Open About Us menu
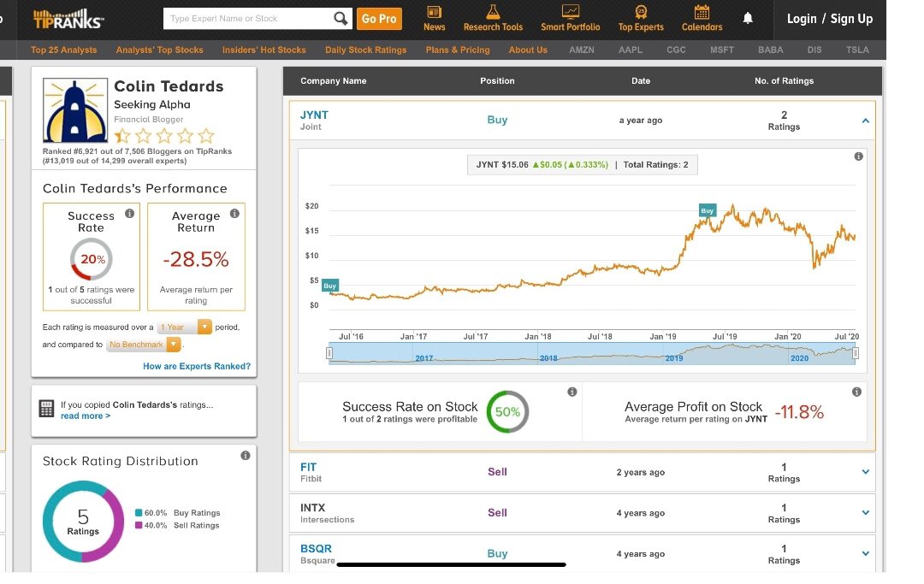This screenshot has width=924, height=584. tap(528, 50)
